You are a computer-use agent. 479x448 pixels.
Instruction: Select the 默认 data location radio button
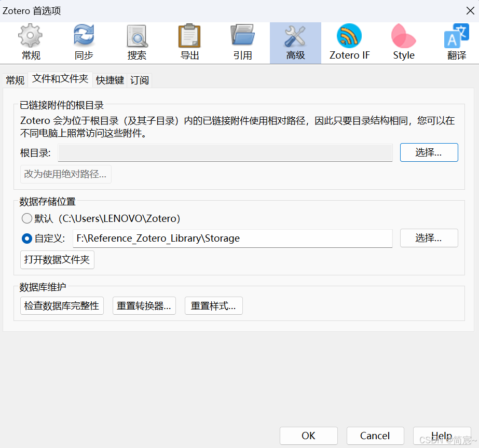click(27, 218)
